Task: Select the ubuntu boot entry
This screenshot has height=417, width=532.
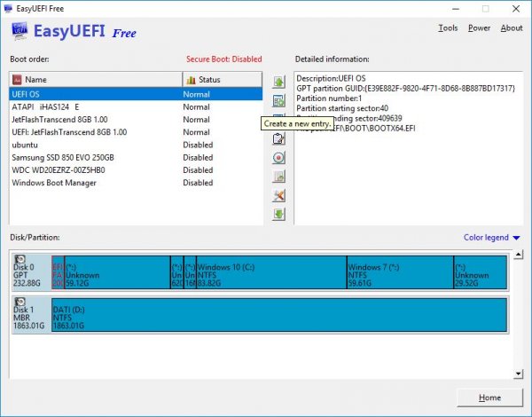Action: (136, 145)
